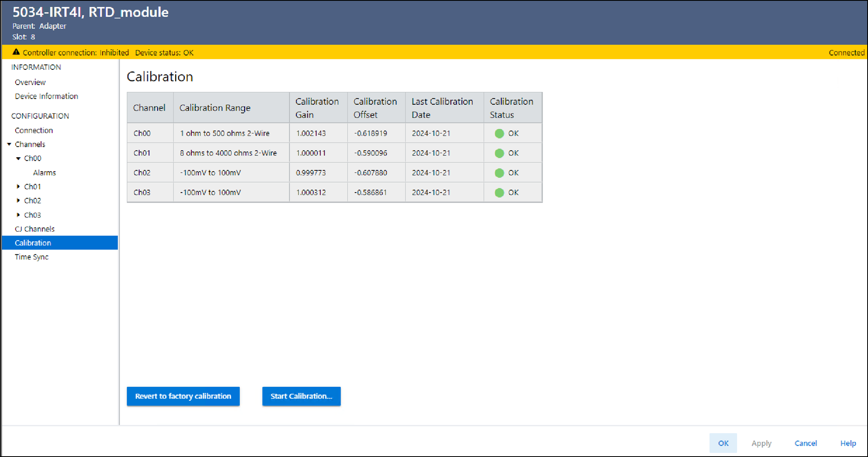The image size is (868, 457).
Task: Go to CJ Channels page
Action: coord(34,229)
